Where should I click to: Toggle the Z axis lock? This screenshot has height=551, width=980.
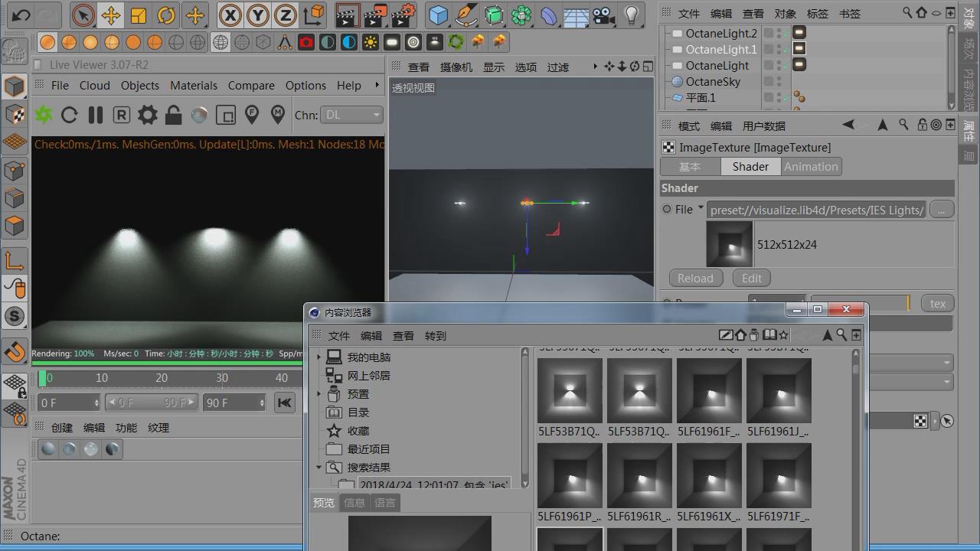(x=286, y=15)
